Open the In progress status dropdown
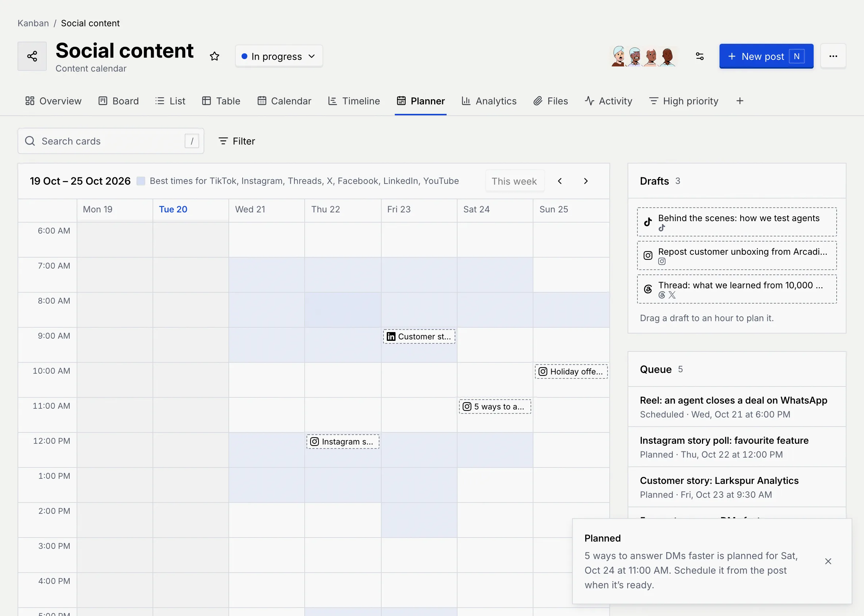864x616 pixels. [x=279, y=56]
